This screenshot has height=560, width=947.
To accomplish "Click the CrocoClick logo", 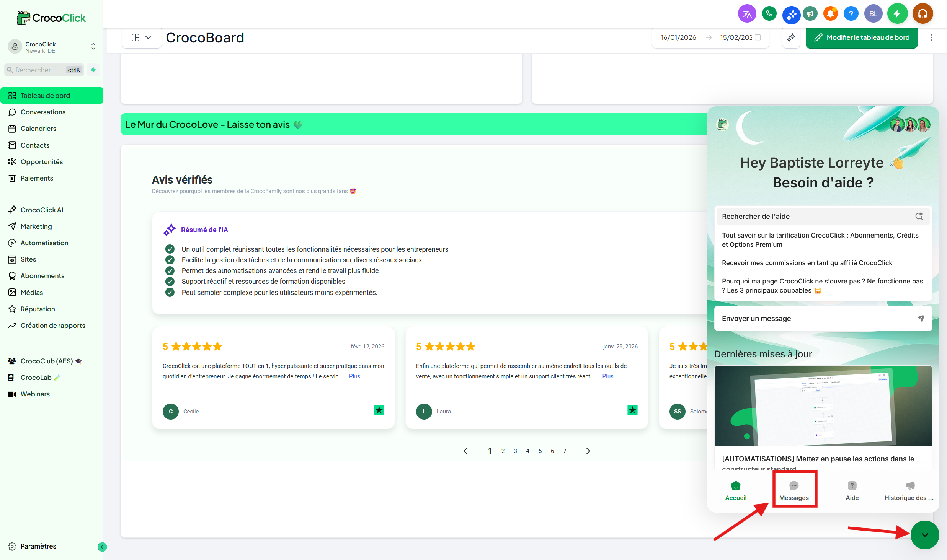I will pyautogui.click(x=51, y=18).
